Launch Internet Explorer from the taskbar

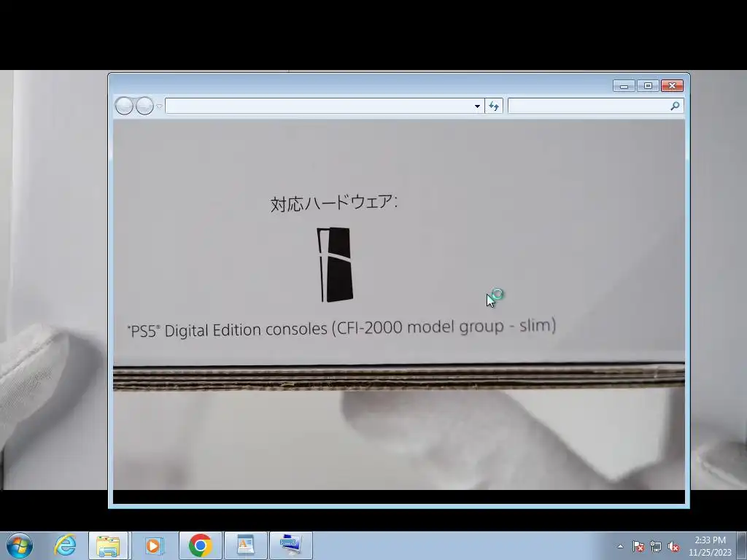pyautogui.click(x=65, y=545)
